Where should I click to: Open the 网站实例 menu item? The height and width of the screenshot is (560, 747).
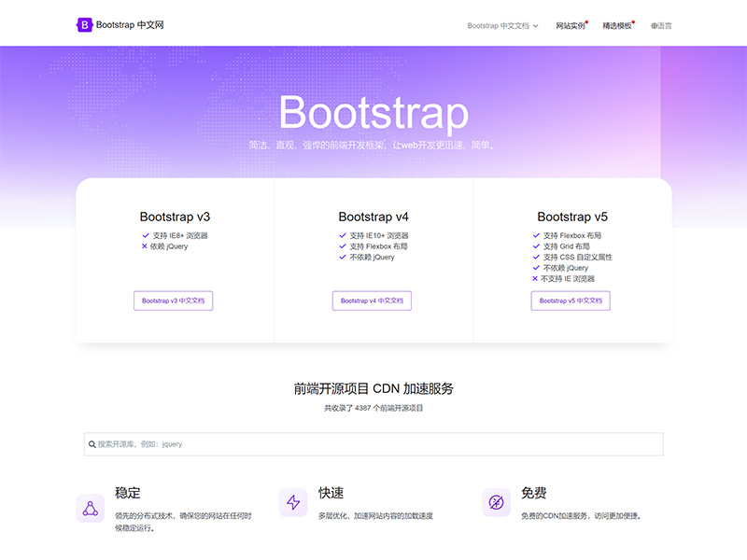pos(570,25)
